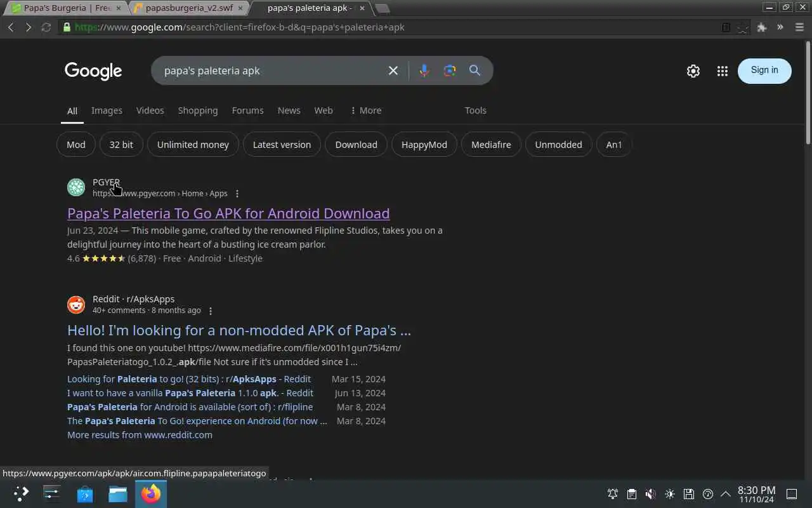Expand the More search categories menu
Viewport: 812px width, 508px height.
pos(366,110)
